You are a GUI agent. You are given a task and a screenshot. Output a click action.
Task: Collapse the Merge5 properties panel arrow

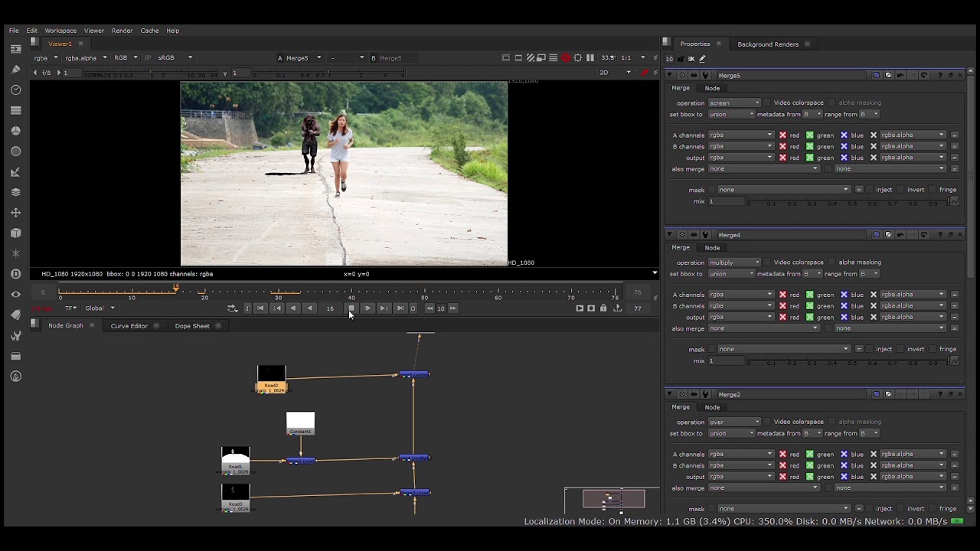pos(669,75)
